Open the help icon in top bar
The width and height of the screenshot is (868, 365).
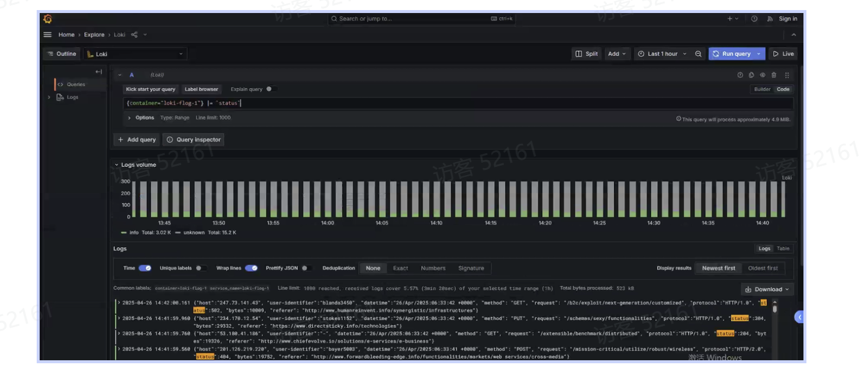tap(754, 19)
